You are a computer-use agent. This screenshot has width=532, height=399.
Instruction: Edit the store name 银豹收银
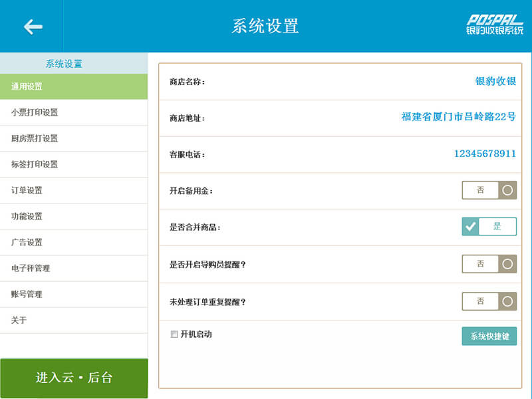point(495,81)
